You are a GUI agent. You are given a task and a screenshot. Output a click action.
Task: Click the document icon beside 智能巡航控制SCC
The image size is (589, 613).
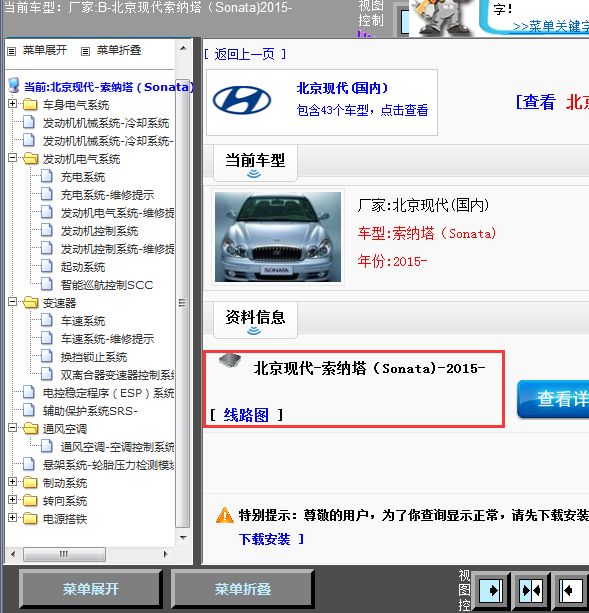click(x=47, y=284)
